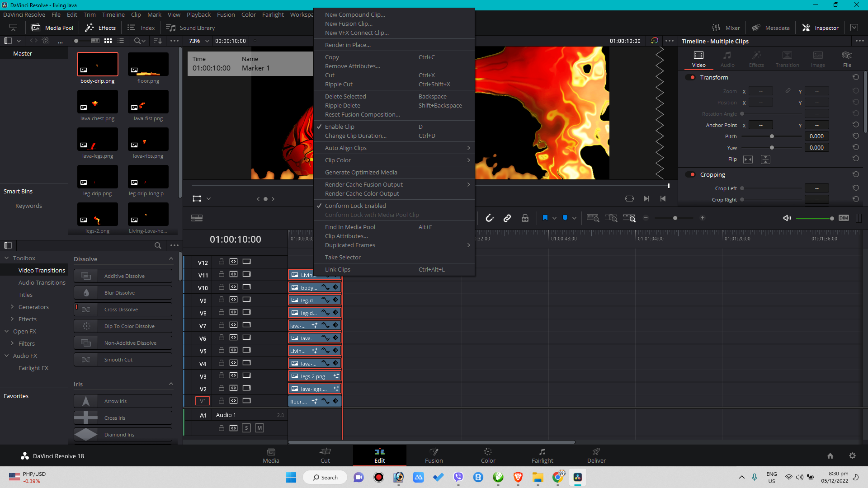Viewport: 868px width, 488px height.
Task: Click the flip vertical icon in Inspector
Action: click(x=765, y=160)
